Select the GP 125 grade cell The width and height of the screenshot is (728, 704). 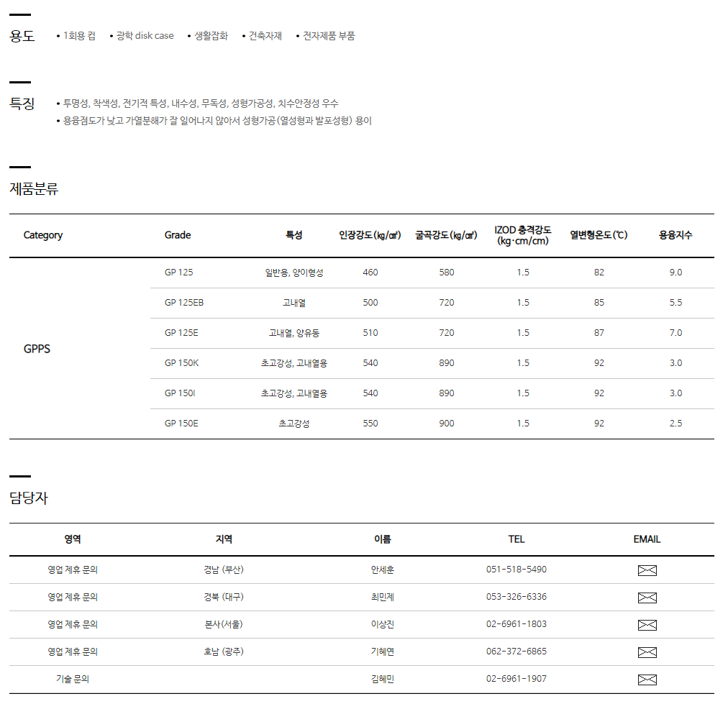pos(178,273)
